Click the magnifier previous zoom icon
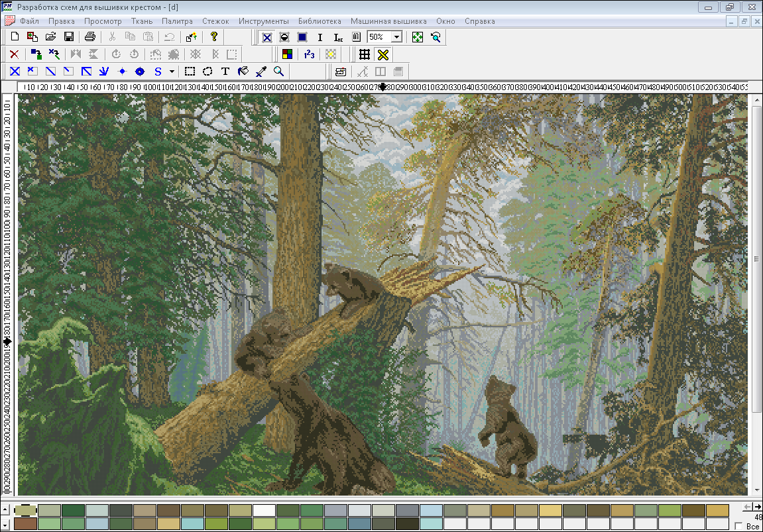 pyautogui.click(x=436, y=37)
